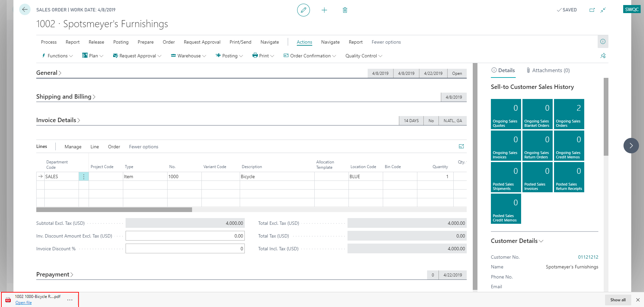Open the Posting dropdown with plus icon

[x=229, y=56]
